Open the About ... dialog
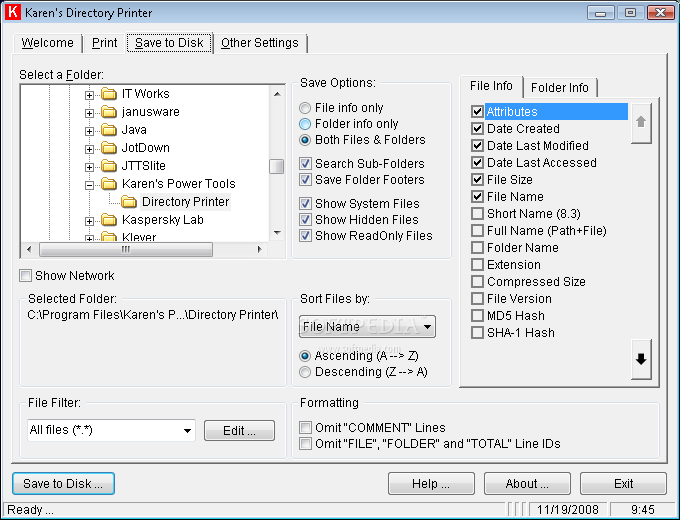680x520 pixels. click(527, 484)
